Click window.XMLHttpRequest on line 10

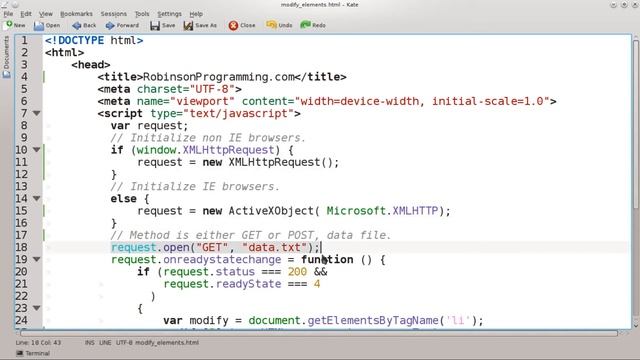pos(205,150)
